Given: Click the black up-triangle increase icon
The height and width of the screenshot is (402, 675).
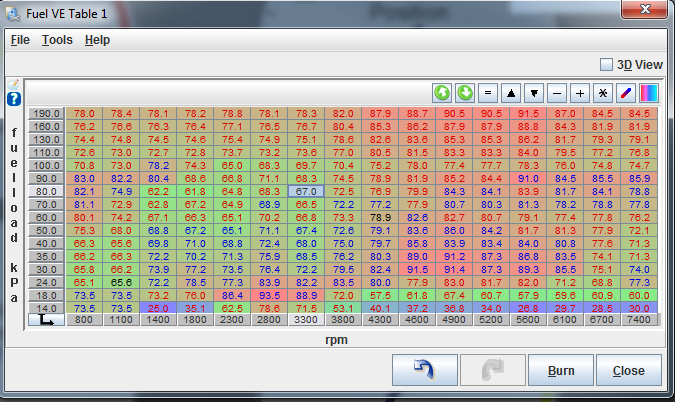Looking at the screenshot, I should coord(512,93).
